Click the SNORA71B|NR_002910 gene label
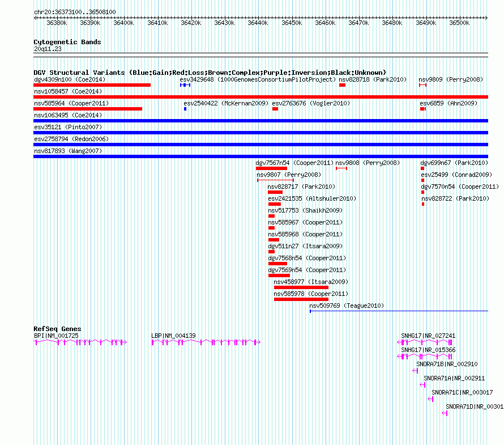This screenshot has width=504, height=445. [x=447, y=364]
